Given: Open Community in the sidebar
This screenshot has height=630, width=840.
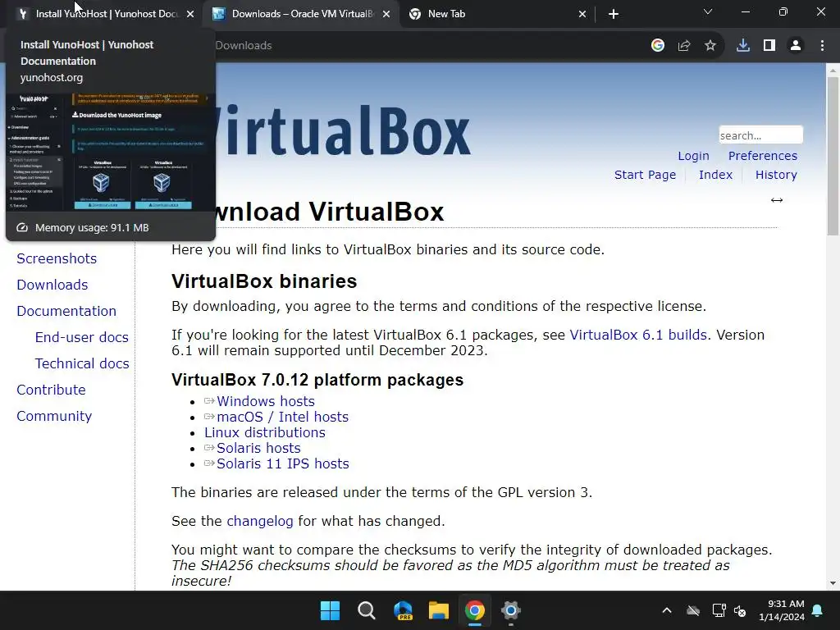Looking at the screenshot, I should (54, 416).
